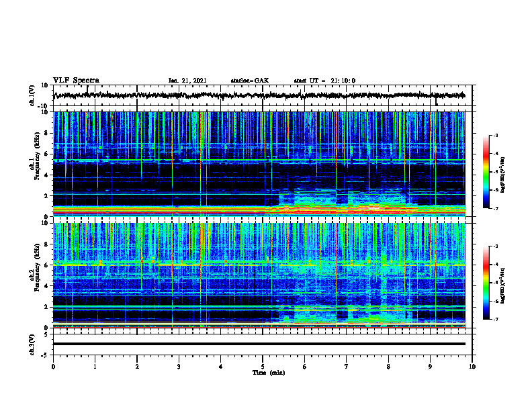Click the "1" tick on time axis

click(95, 367)
